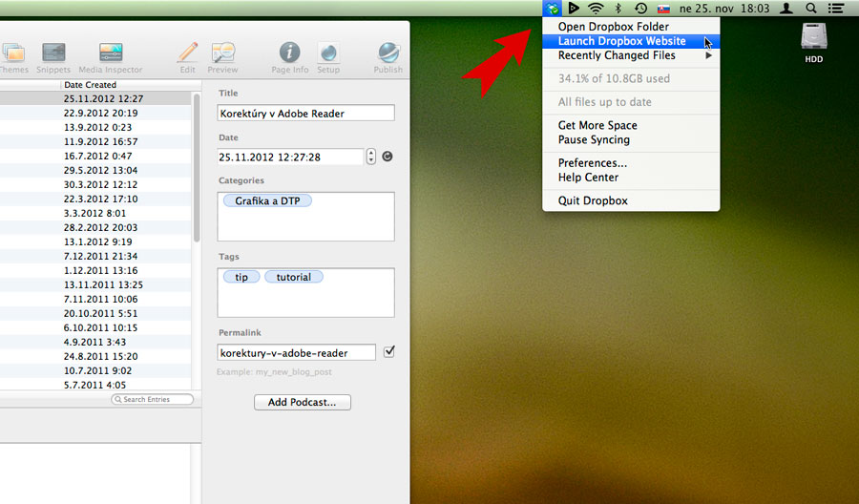Choose Launch Dropbox Website
The width and height of the screenshot is (859, 504).
[x=631, y=41]
